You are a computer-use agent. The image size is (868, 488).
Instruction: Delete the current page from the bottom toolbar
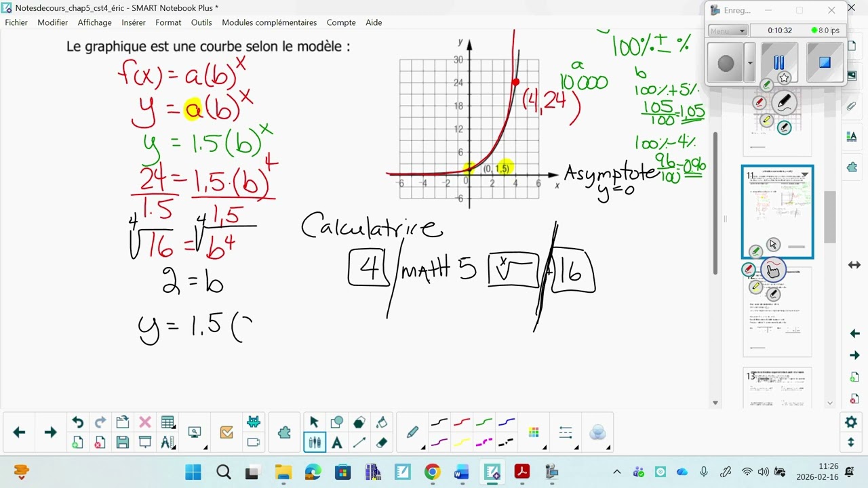pyautogui.click(x=100, y=443)
